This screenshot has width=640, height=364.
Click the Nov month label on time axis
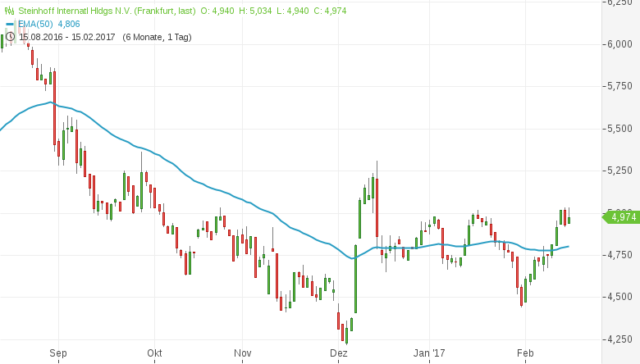point(242,353)
